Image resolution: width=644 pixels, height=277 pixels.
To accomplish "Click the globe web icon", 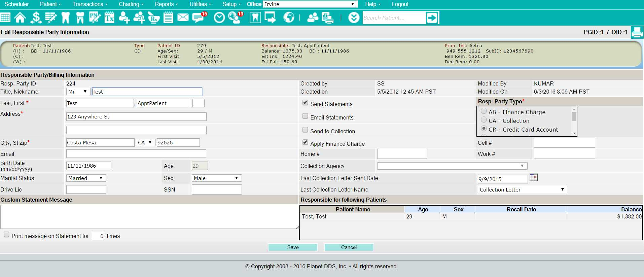I will [x=289, y=18].
